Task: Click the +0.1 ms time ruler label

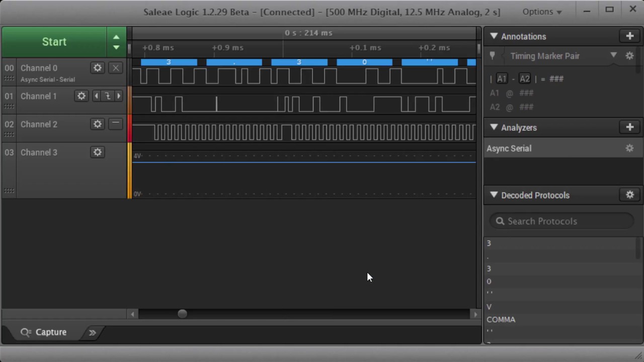Action: pyautogui.click(x=365, y=48)
